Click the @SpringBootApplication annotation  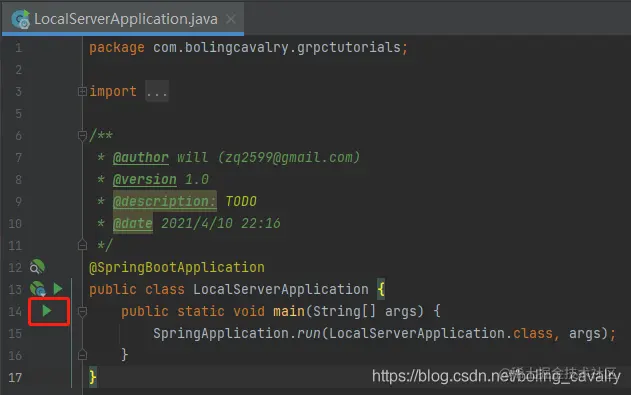tap(177, 267)
